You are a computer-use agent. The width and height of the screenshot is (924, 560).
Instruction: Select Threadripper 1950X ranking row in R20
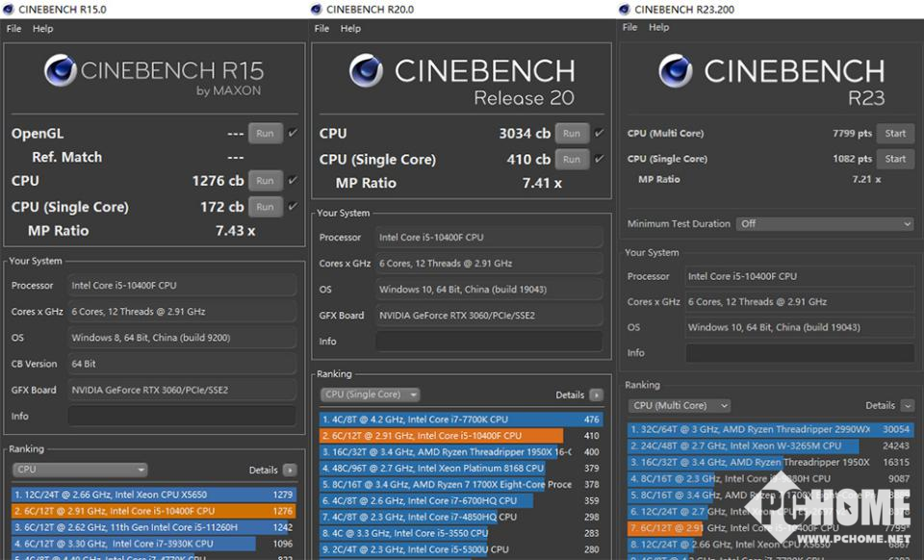pos(460,451)
